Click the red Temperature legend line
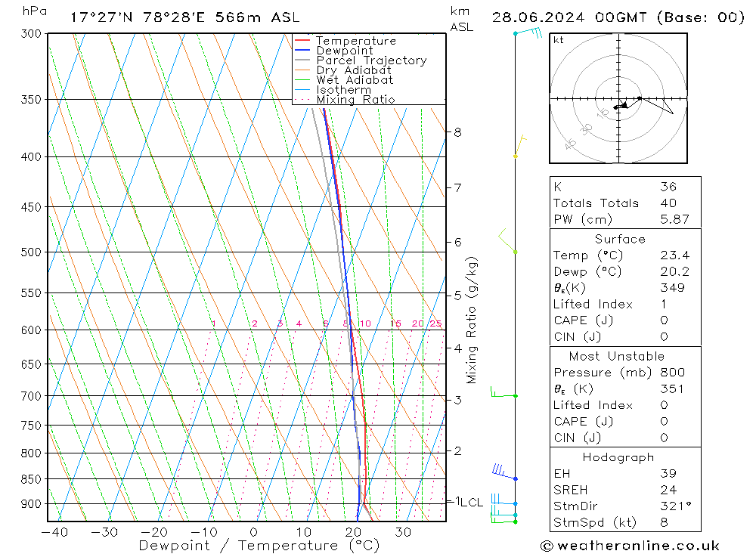 click(x=302, y=41)
